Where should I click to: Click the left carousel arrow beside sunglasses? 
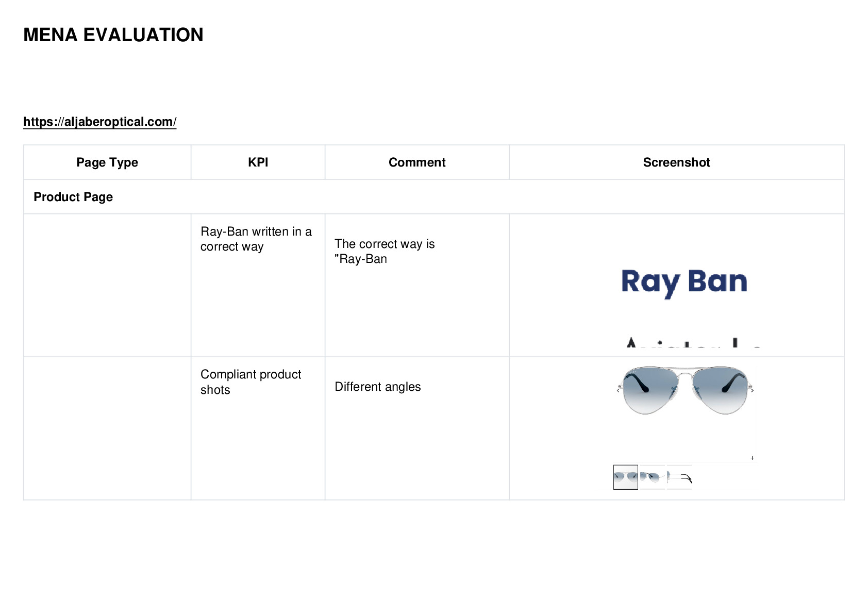(618, 391)
